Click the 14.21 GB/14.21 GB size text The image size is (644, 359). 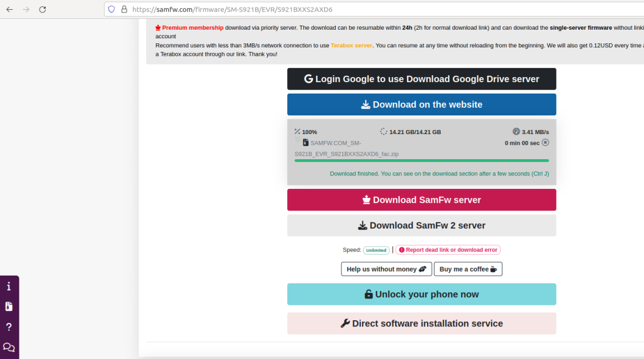coord(415,132)
